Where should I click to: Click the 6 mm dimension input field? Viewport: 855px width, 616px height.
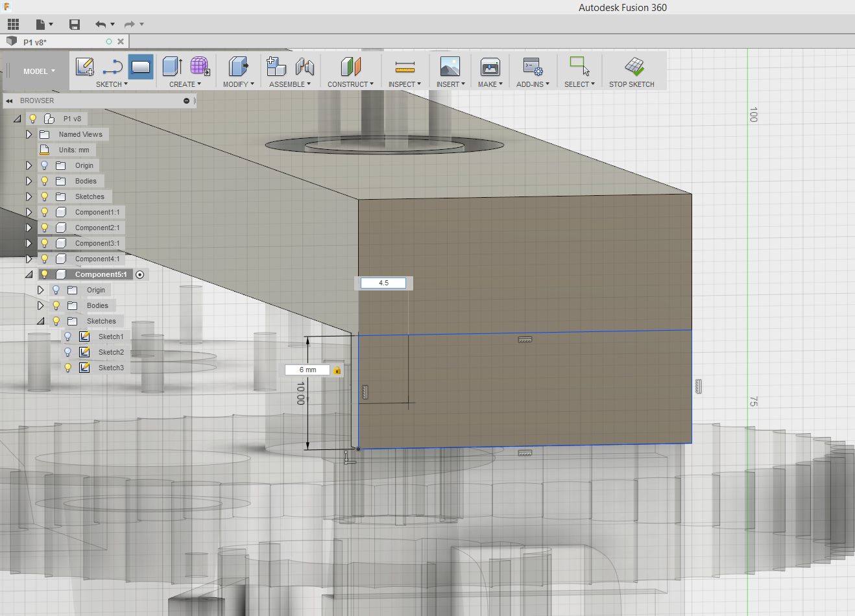click(308, 370)
